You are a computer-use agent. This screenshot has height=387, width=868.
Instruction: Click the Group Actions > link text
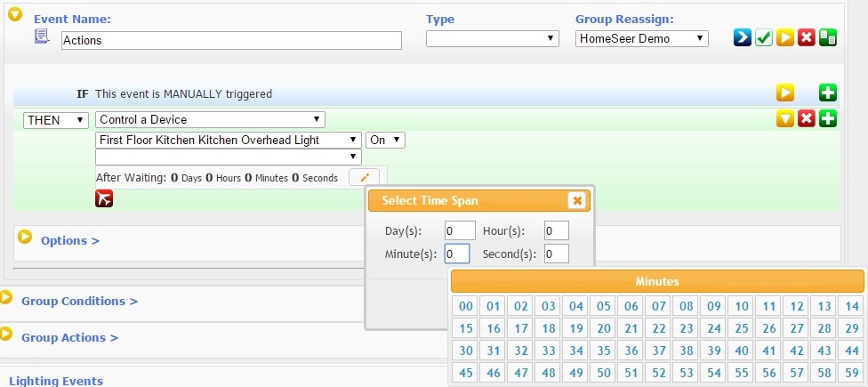click(x=69, y=338)
